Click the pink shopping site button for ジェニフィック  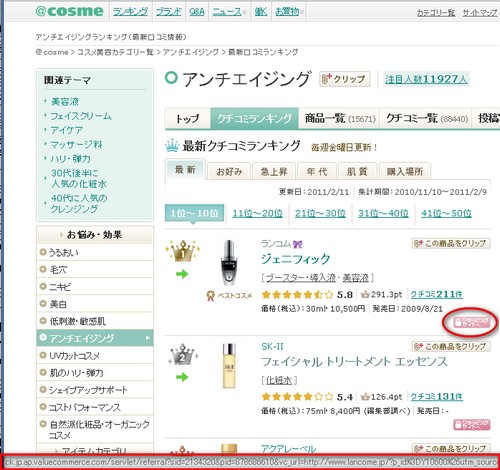(471, 322)
